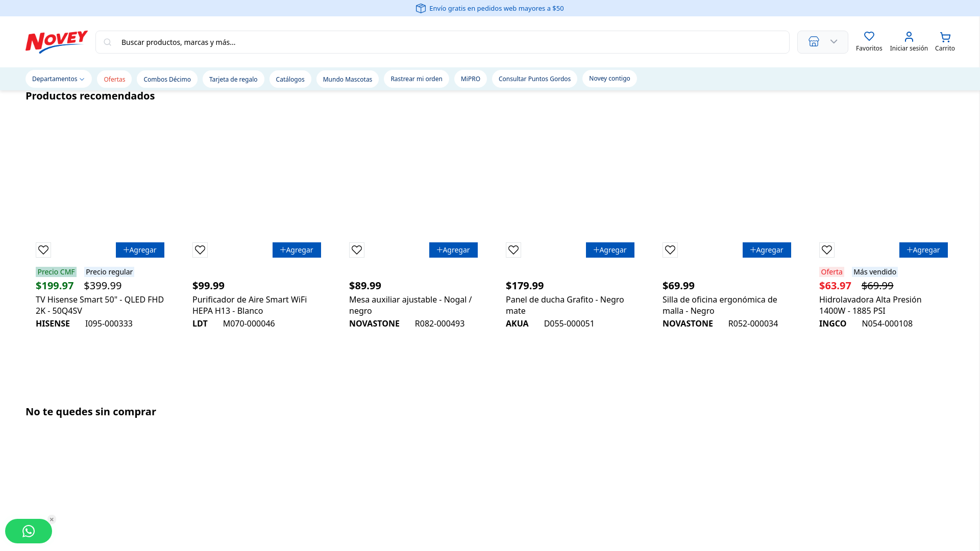Open Panel de ducha Grafito title

[565, 305]
